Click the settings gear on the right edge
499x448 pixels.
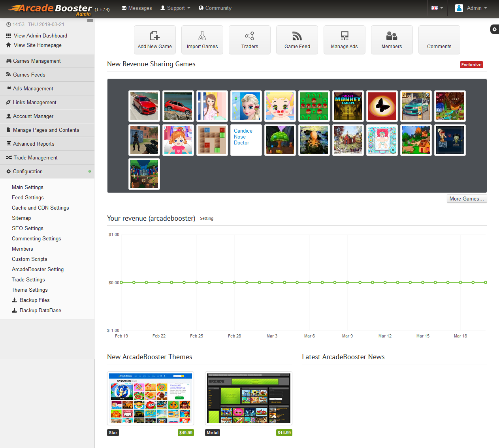pos(494,29)
